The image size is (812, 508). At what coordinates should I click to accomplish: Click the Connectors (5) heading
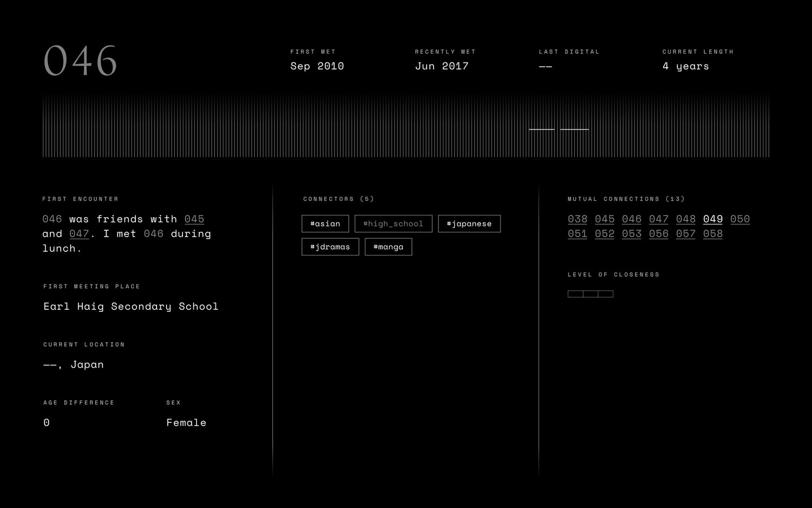[339, 199]
